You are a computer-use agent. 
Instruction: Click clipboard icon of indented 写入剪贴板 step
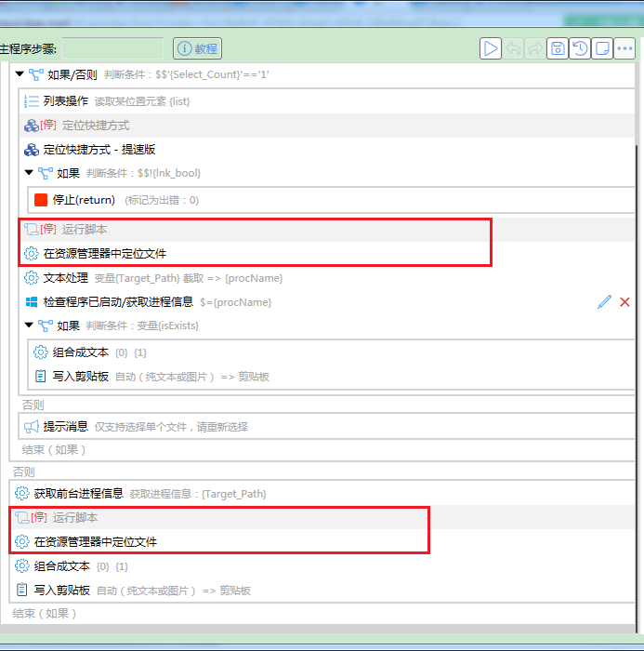click(40, 376)
